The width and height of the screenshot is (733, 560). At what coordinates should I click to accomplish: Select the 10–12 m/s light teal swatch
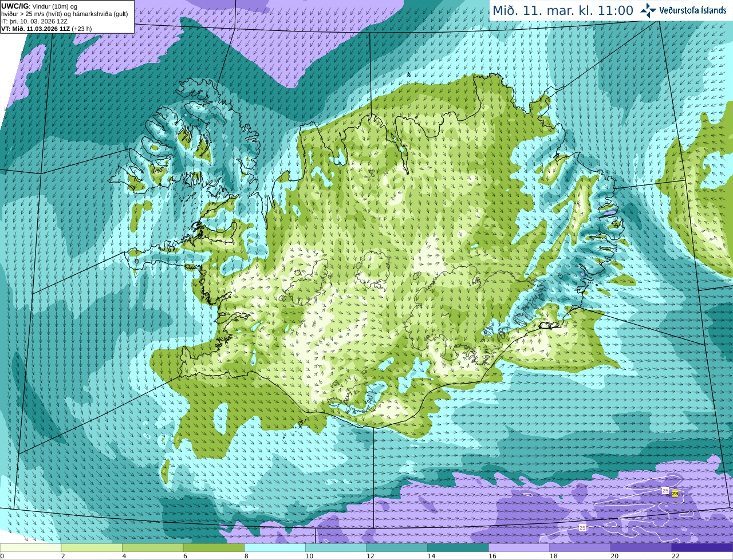[336, 547]
